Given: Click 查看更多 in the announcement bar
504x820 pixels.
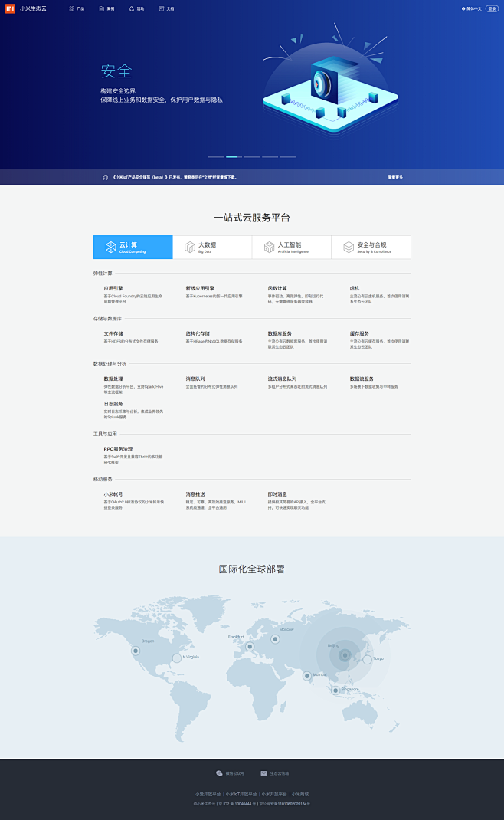Looking at the screenshot, I should point(395,177).
